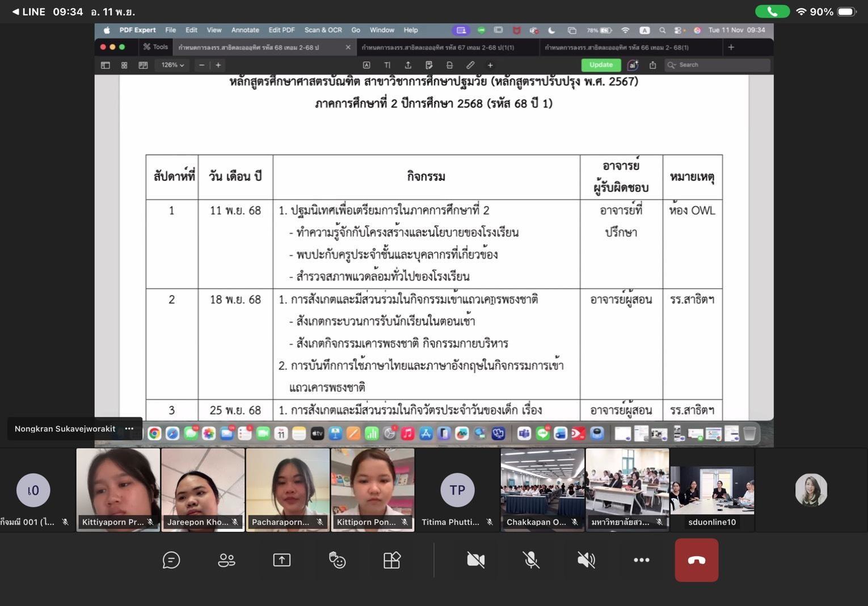Open the Annotate menu in PDF Expert

pos(245,30)
